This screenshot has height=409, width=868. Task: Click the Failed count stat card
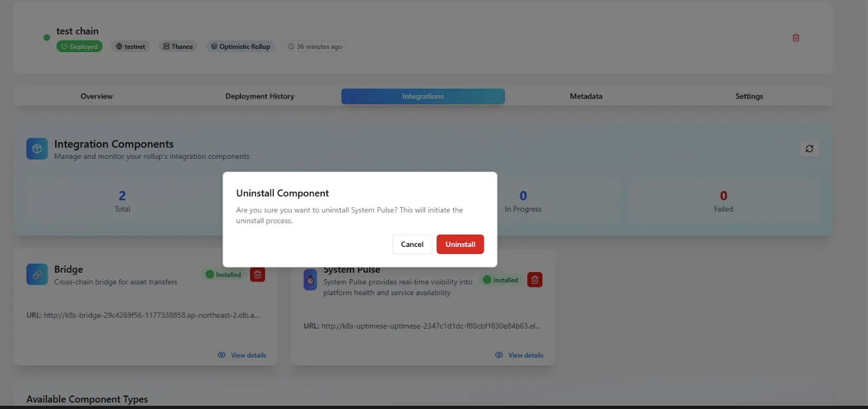(723, 201)
